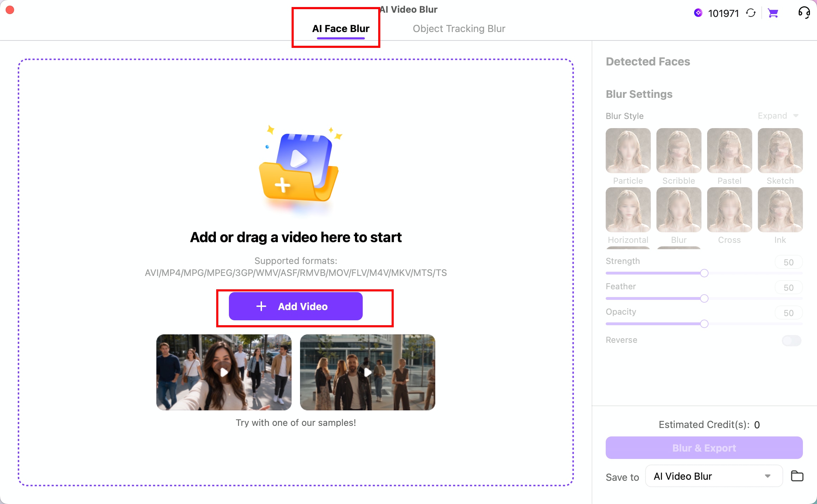817x504 pixels.
Task: Click the Add Video button
Action: (295, 306)
